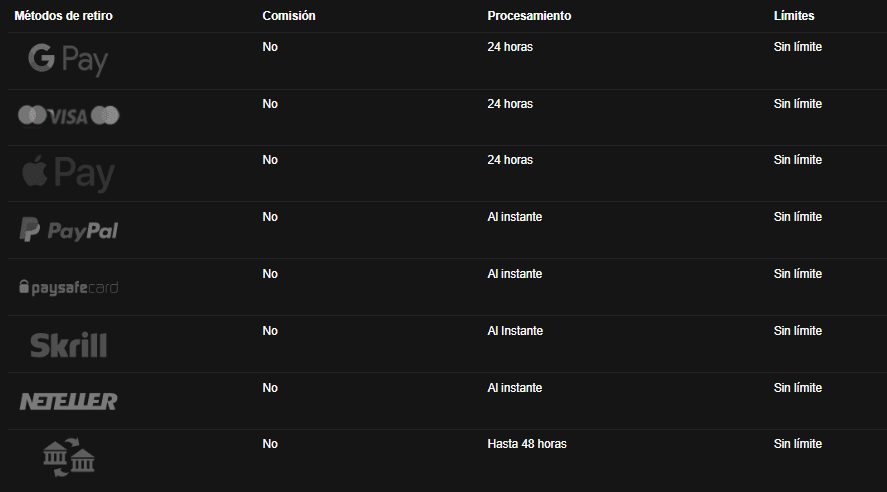Click 'No' commission in Skrill row
Viewport: 887px width, 492px height.
click(270, 331)
